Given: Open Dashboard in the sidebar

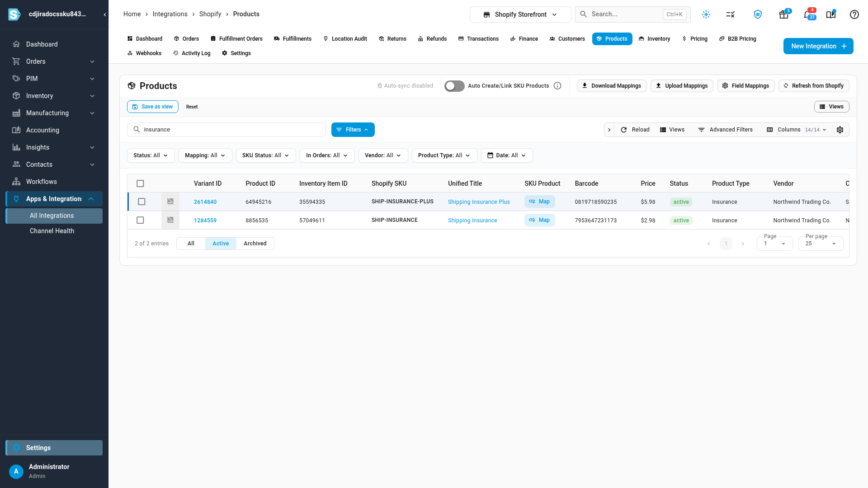Looking at the screenshot, I should coord(54,44).
